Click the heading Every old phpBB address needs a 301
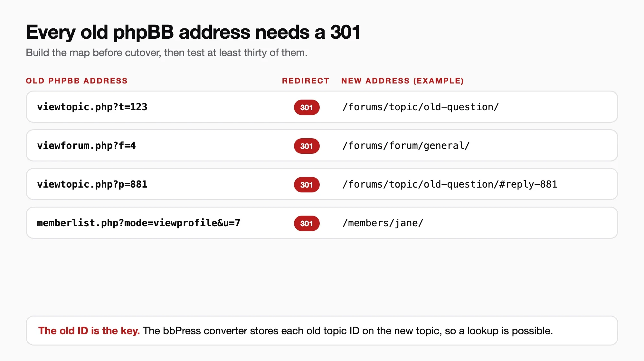Screen dimensions: 644x361 [x=193, y=32]
